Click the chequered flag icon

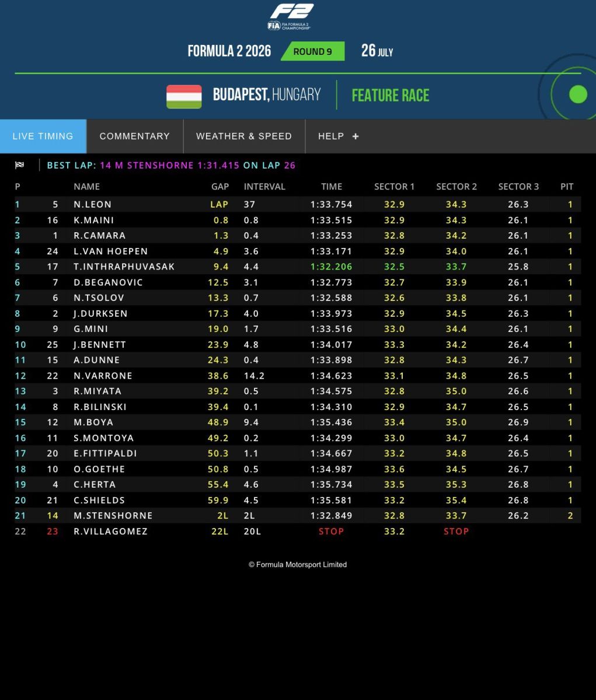click(20, 165)
